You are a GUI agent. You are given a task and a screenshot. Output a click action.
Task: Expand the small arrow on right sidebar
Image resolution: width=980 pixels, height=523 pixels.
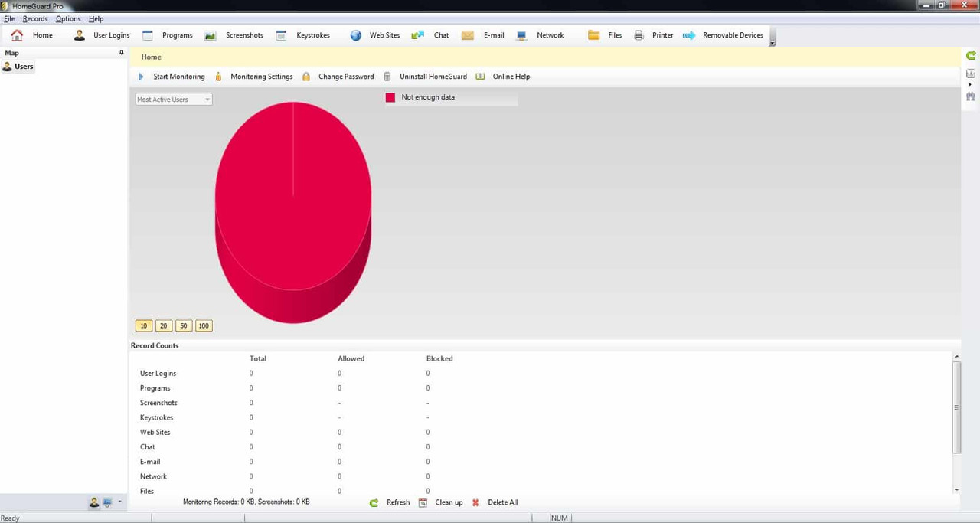click(971, 84)
